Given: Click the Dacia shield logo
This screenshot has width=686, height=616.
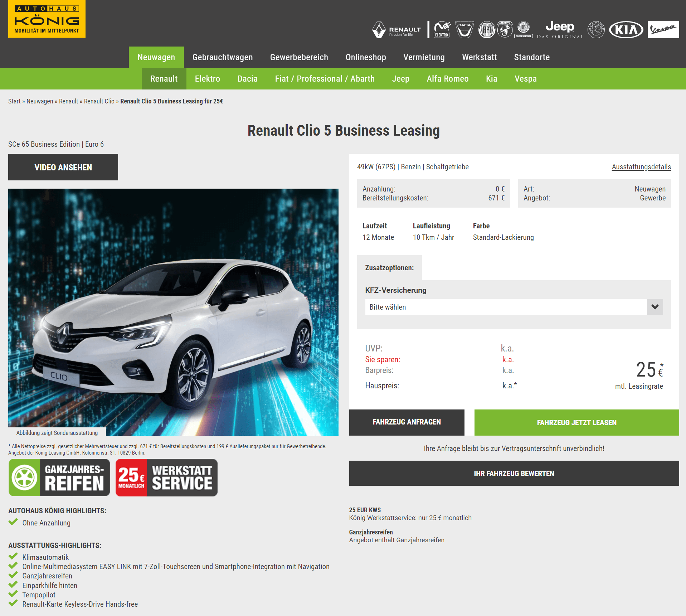Looking at the screenshot, I should [x=464, y=30].
